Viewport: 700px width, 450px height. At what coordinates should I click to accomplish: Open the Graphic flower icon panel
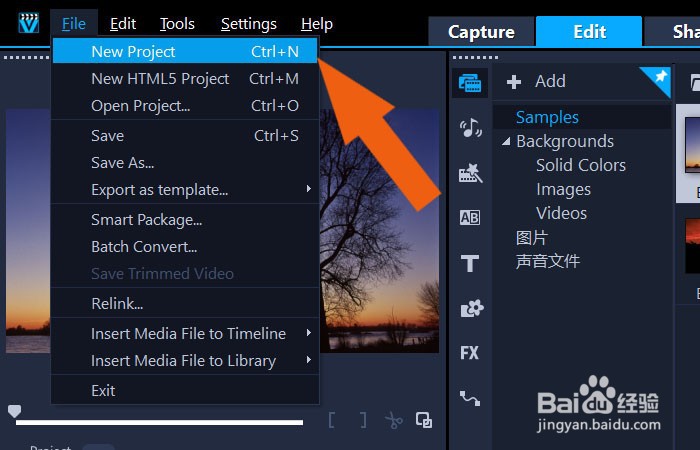point(471,308)
